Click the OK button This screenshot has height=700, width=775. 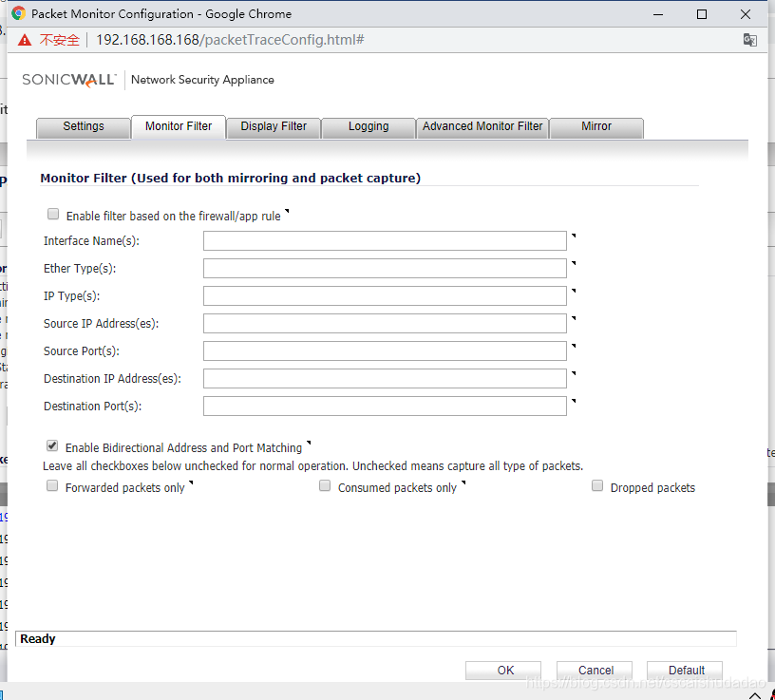tap(503, 671)
